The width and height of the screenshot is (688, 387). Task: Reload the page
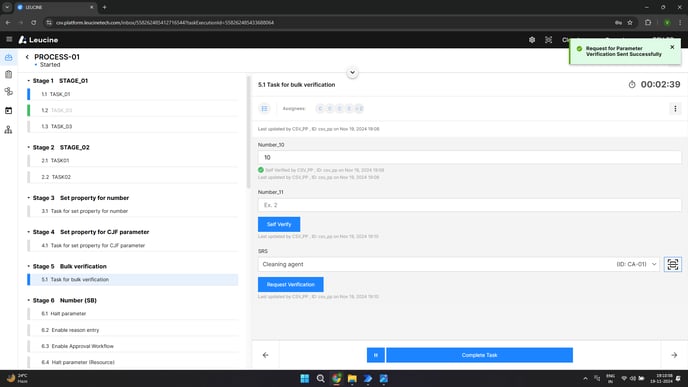pos(33,22)
